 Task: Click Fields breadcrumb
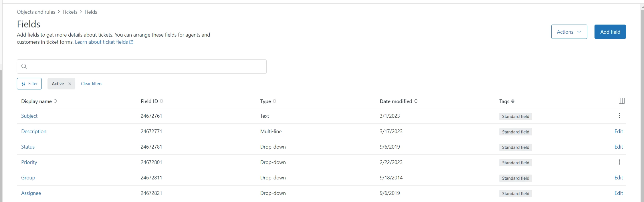pos(91,12)
